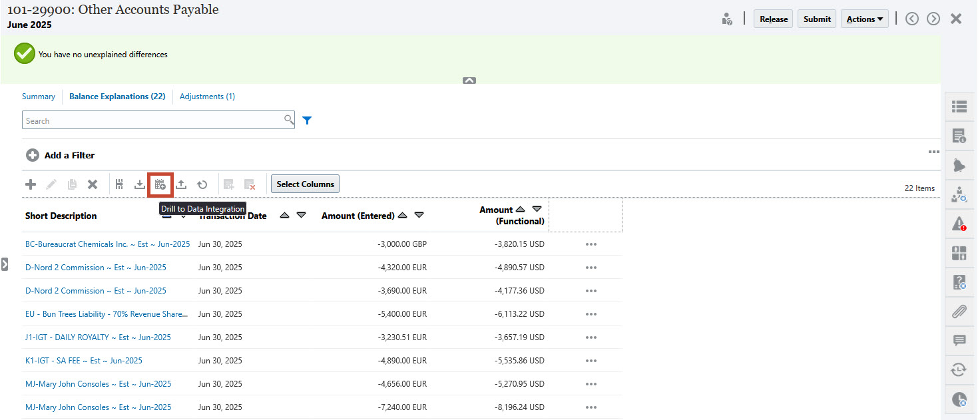Viewport: 980px width, 420px height.
Task: Open row actions for the J1-IGT DAILY ROYALTY row
Action: coord(591,337)
